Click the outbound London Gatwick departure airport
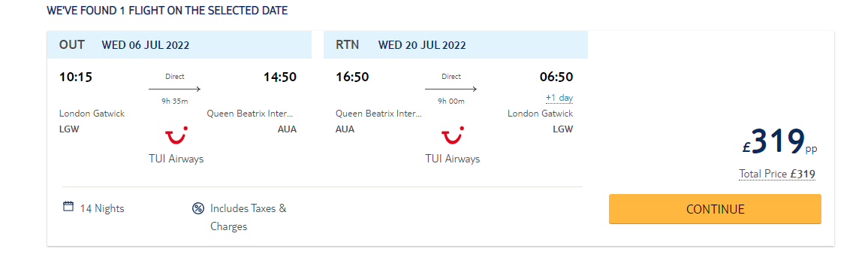Screen dimensions: 868x276 pyautogui.click(x=92, y=114)
